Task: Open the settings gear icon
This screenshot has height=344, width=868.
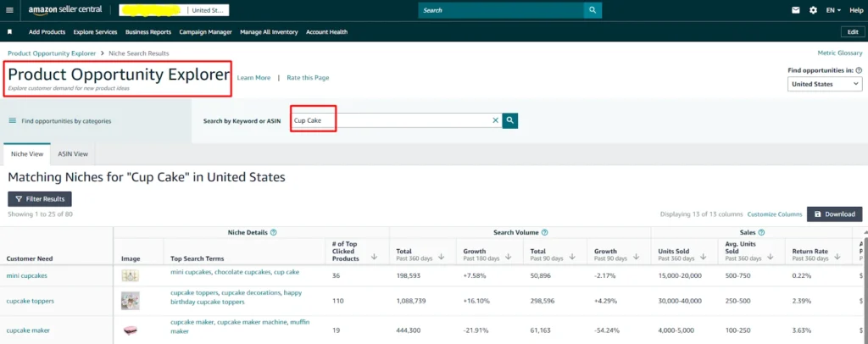Action: click(813, 10)
